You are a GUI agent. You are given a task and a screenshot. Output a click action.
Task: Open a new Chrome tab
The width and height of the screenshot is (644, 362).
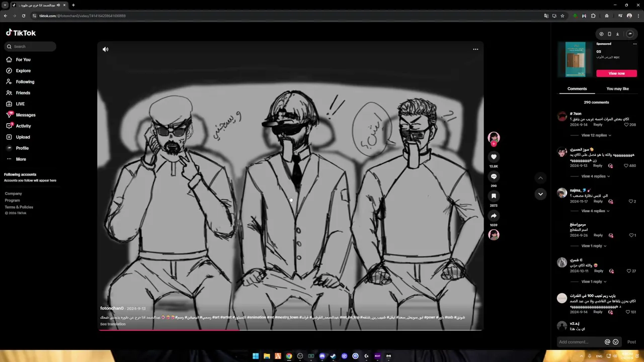click(73, 5)
